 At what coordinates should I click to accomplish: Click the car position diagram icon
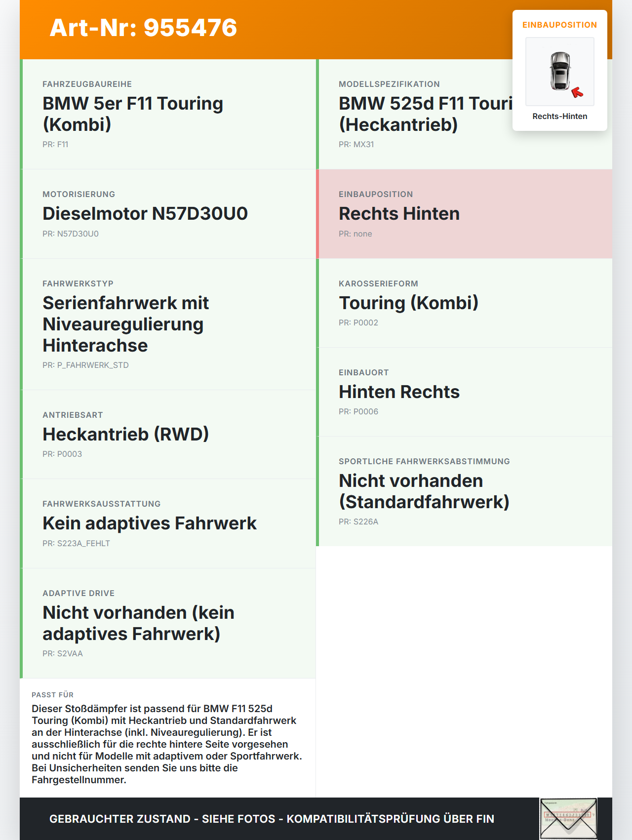coord(560,72)
